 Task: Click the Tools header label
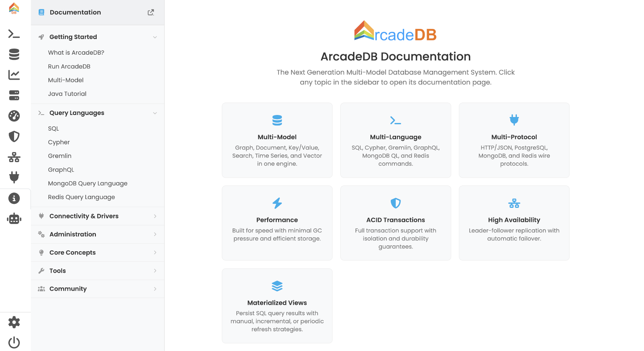58,271
